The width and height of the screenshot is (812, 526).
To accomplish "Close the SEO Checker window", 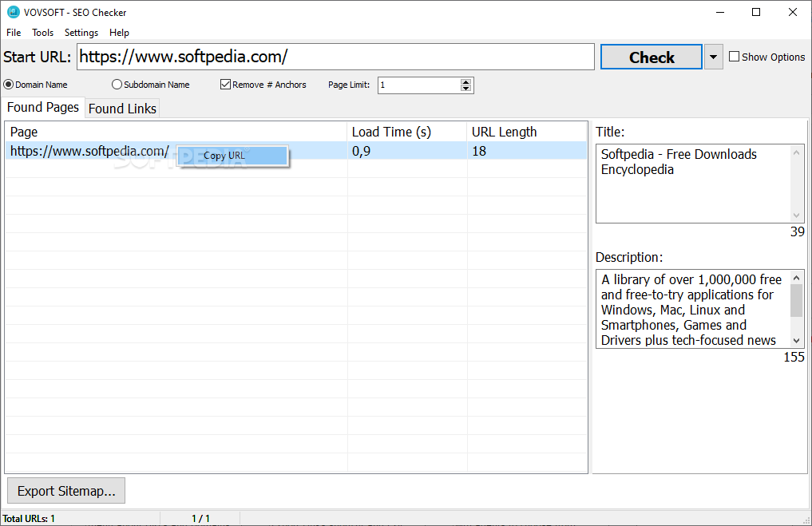I will pos(792,12).
